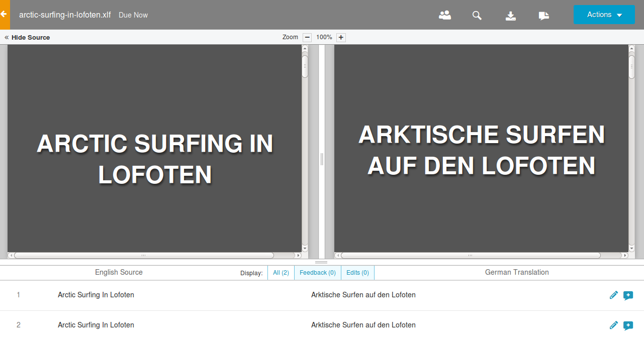This screenshot has width=644, height=338.
Task: Increase zoom with the plus button
Action: coord(341,37)
